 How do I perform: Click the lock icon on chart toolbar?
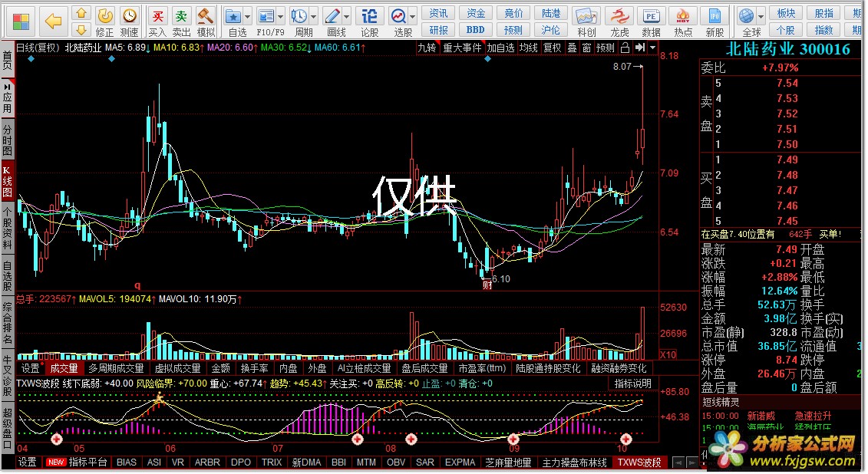coord(625,48)
